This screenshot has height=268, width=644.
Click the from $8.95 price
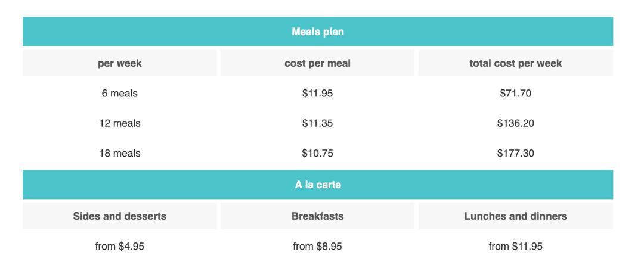click(x=317, y=246)
